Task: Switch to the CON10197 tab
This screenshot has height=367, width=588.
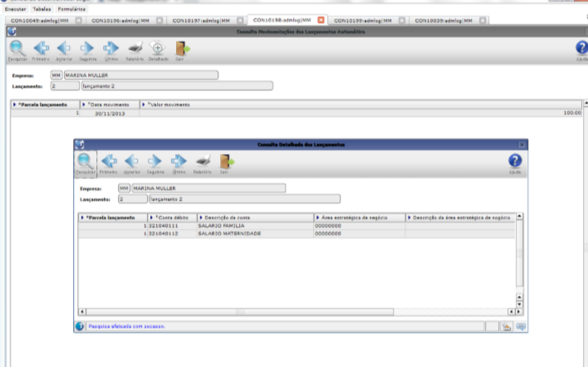Action: pyautogui.click(x=201, y=21)
